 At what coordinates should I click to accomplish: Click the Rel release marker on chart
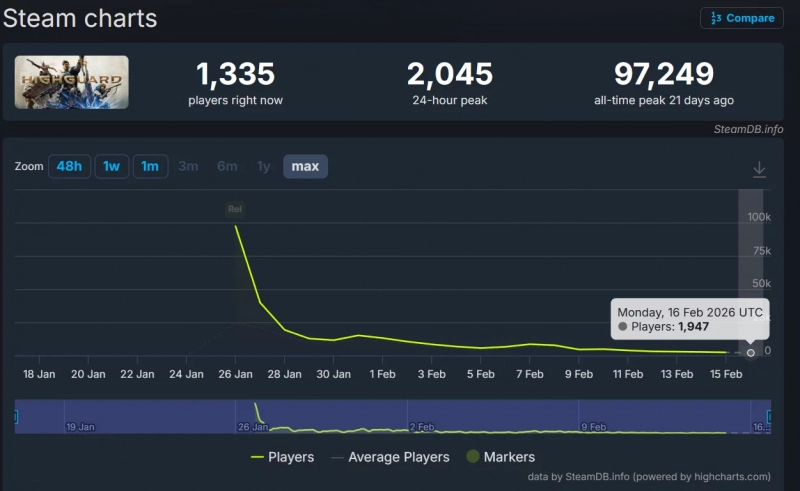click(235, 209)
